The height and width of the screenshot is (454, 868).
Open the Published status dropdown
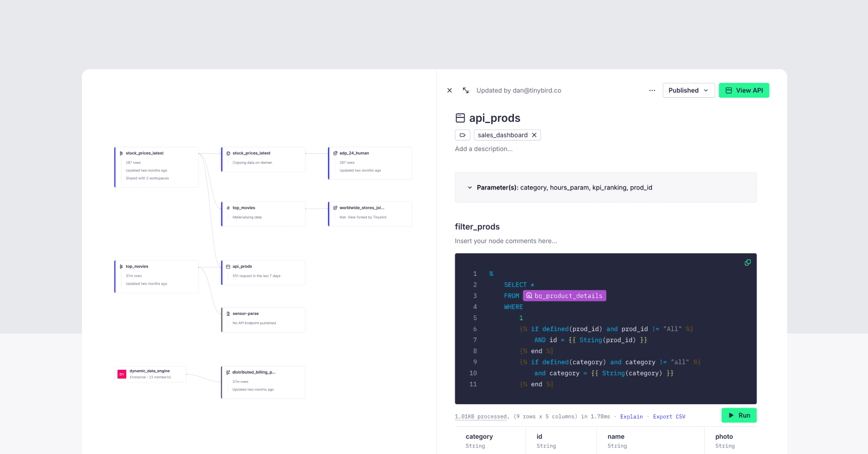click(x=688, y=90)
